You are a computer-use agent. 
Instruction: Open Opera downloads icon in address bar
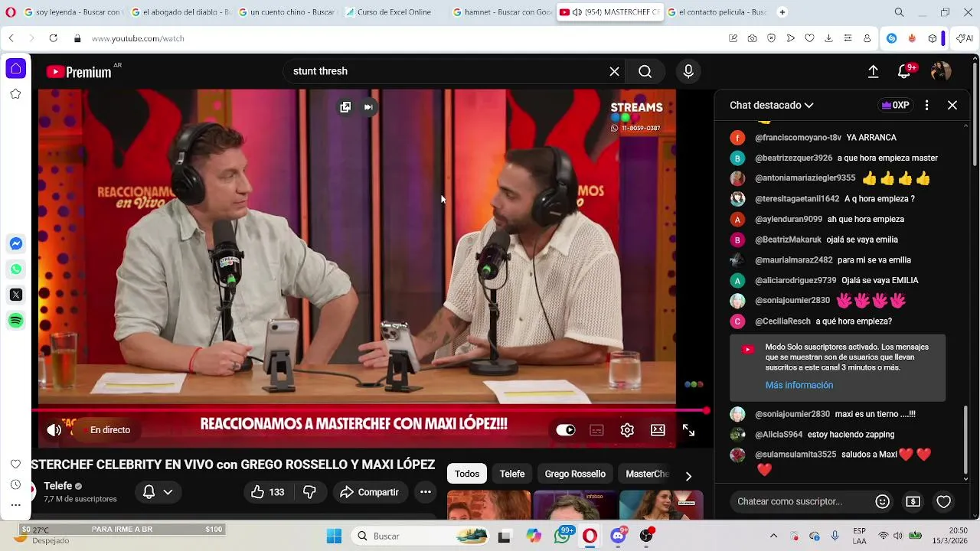(828, 38)
